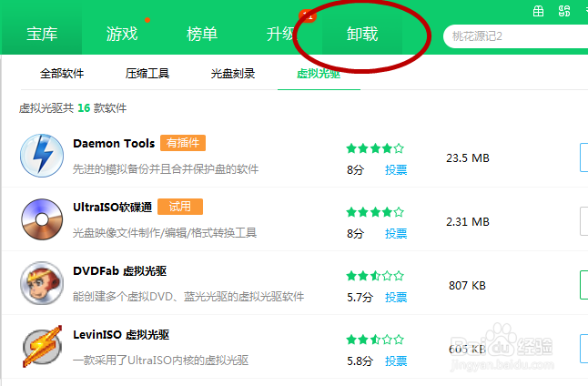Click 投票 for UltraISO软碟通
Viewport: 588px width, 386px height.
[x=396, y=234]
